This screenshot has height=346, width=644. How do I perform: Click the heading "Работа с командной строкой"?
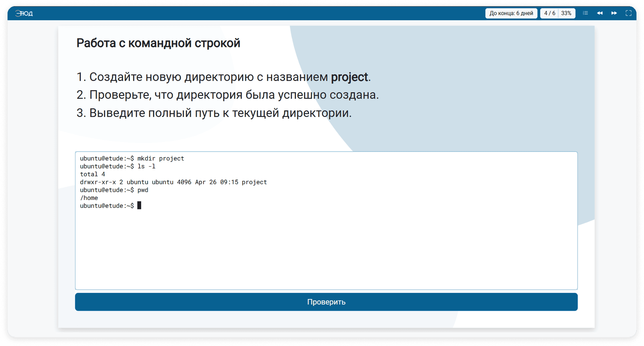[158, 43]
